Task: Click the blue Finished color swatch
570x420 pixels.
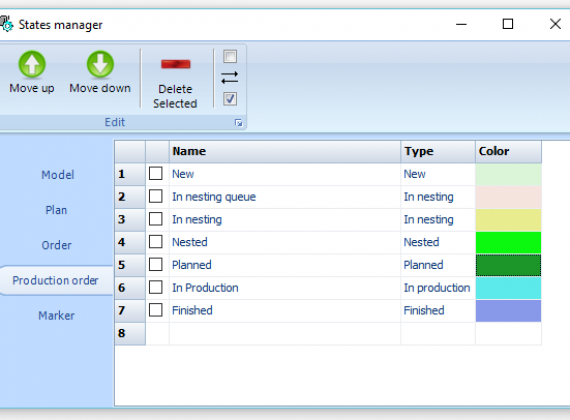Action: click(508, 311)
